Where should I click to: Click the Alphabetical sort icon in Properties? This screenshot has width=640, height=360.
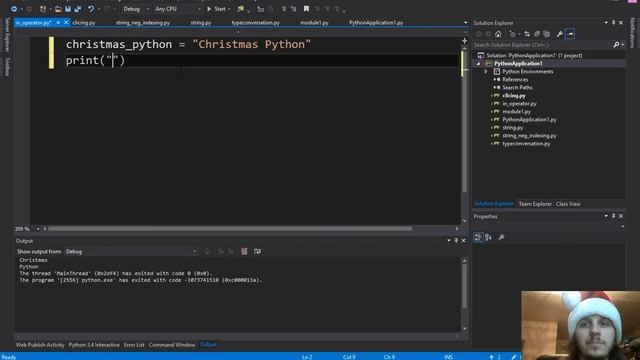click(488, 237)
